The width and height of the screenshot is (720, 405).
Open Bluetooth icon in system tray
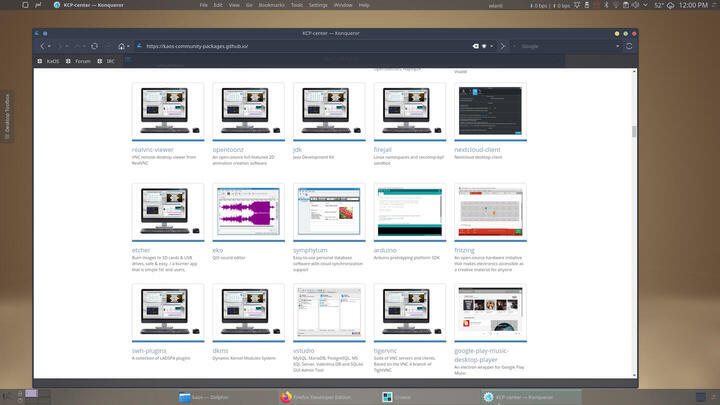606,5
